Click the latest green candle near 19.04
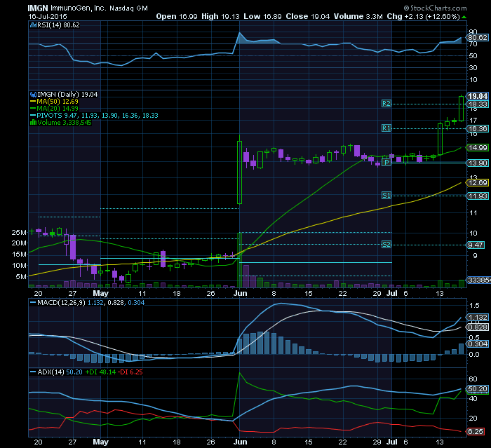This screenshot has height=448, width=491. point(462,109)
